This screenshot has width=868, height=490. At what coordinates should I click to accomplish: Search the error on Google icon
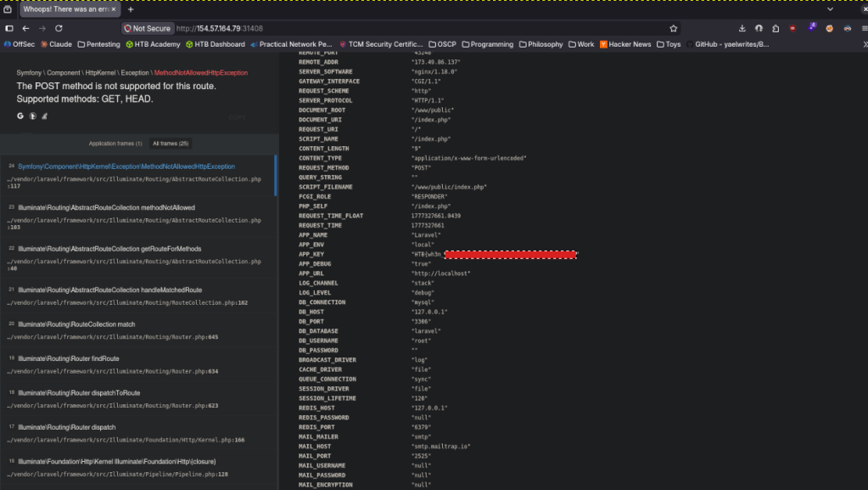coord(20,115)
